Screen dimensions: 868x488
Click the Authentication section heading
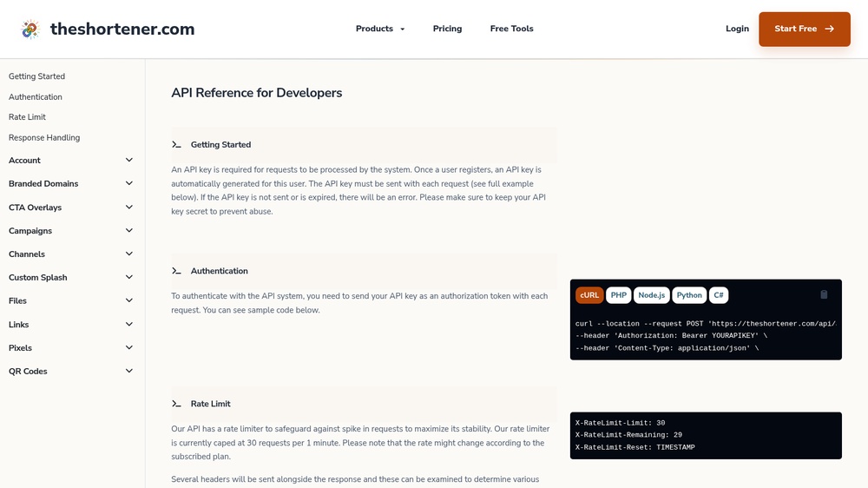coord(220,271)
